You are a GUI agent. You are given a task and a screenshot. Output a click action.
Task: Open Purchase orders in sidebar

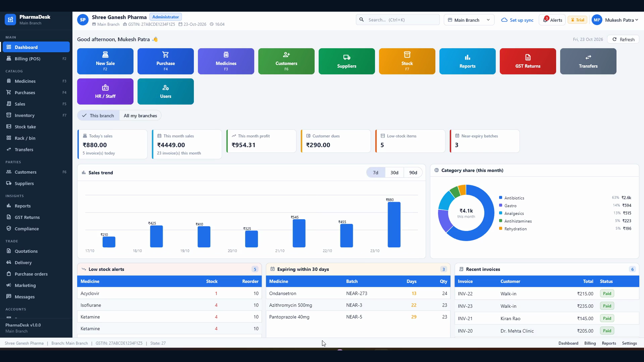(36, 274)
